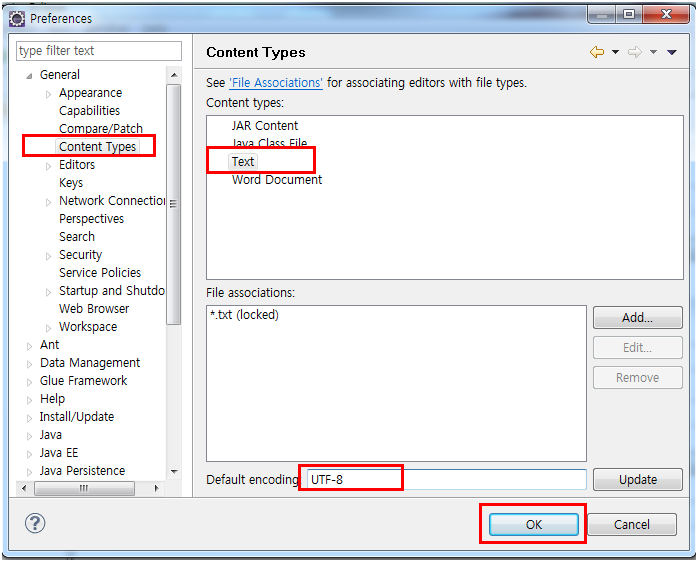Collapse the General tree node
The height and width of the screenshot is (562, 698).
29,75
